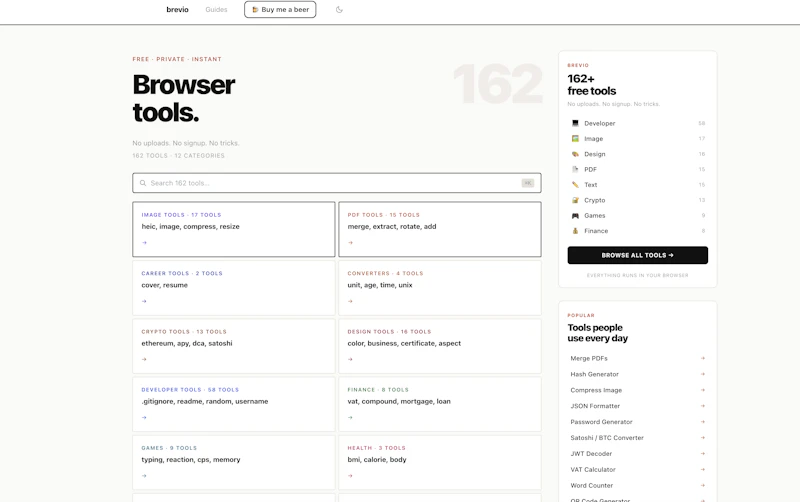Screen dimensions: 800x502
Task: Select Finance in sidebar category list
Action: [x=638, y=231]
